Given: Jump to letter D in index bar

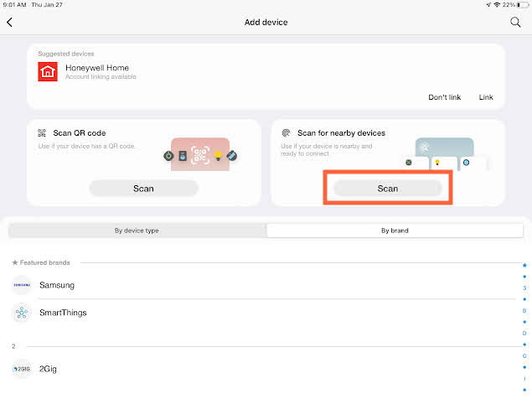Looking at the screenshot, I should coord(524,333).
